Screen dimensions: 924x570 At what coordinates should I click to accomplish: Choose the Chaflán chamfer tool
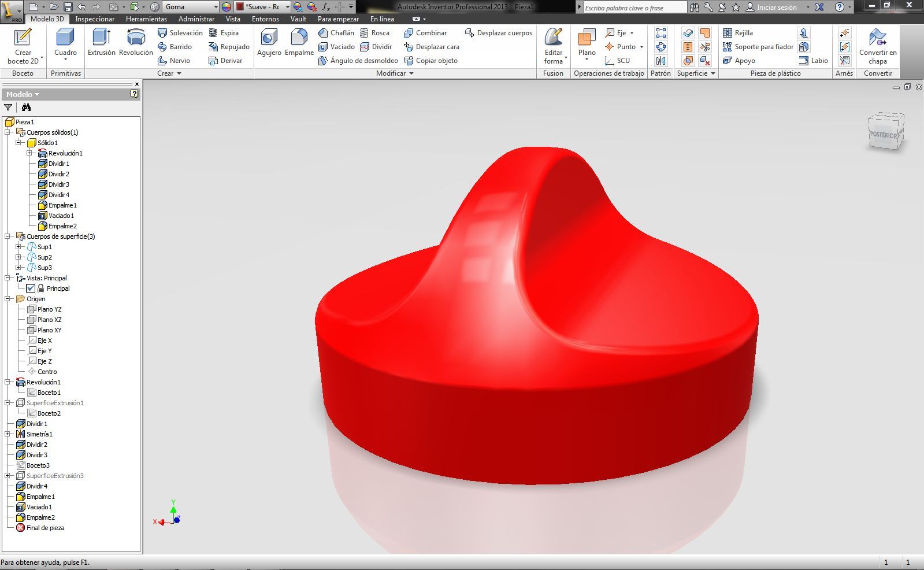click(x=336, y=33)
